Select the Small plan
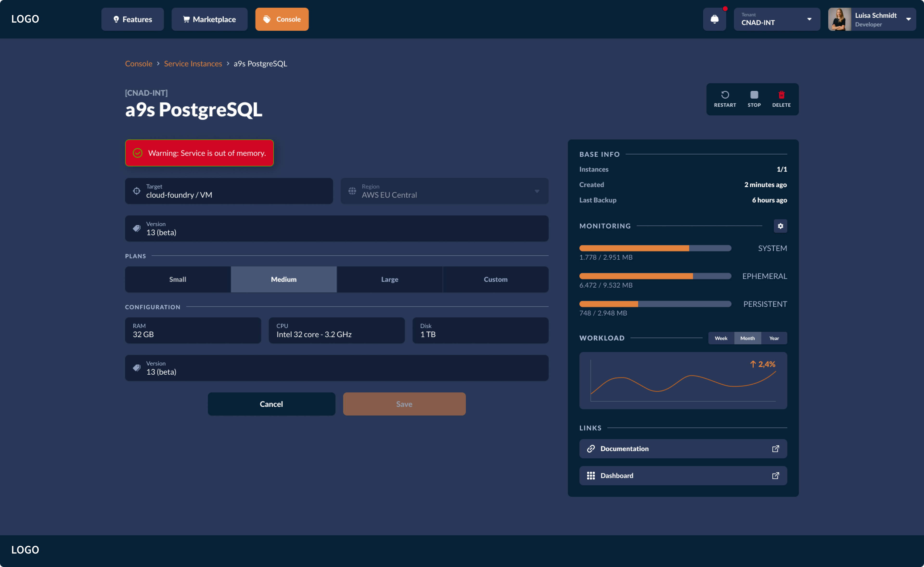This screenshot has width=924, height=567. pos(178,279)
